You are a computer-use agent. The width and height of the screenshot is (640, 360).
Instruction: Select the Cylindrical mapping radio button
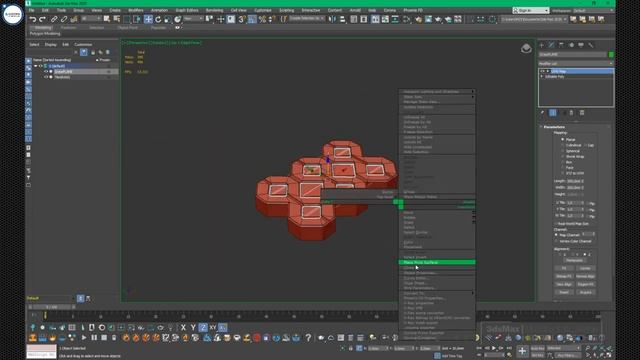click(562, 145)
